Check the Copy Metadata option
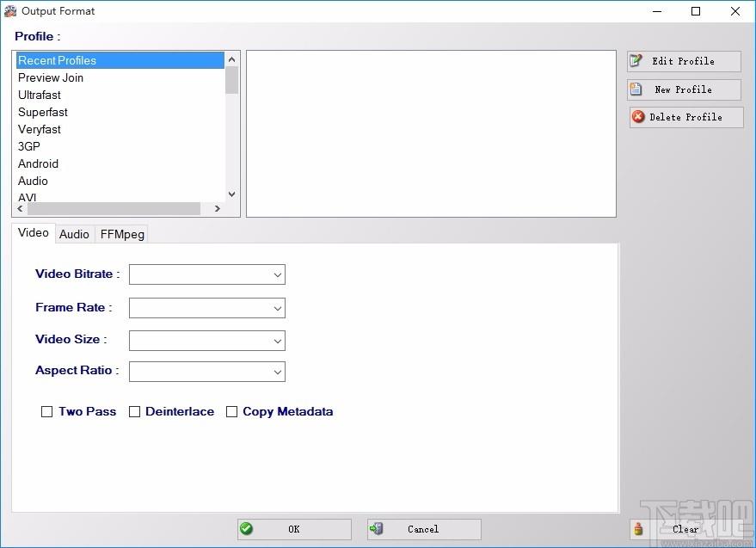This screenshot has width=756, height=548. pyautogui.click(x=232, y=411)
